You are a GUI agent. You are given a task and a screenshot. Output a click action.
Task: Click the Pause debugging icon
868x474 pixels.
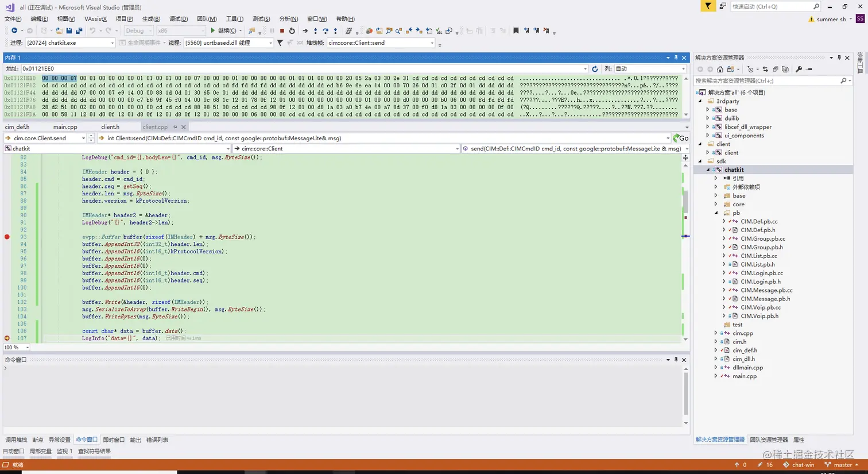pyautogui.click(x=272, y=31)
